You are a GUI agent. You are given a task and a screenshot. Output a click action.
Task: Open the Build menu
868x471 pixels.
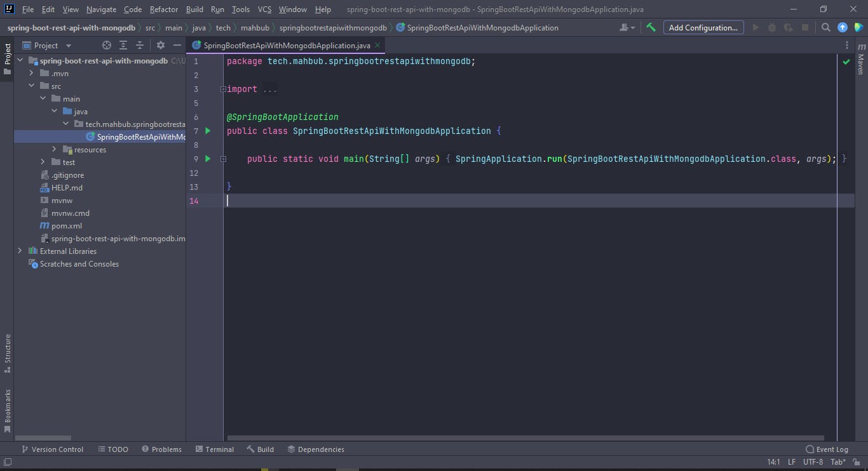pyautogui.click(x=194, y=10)
